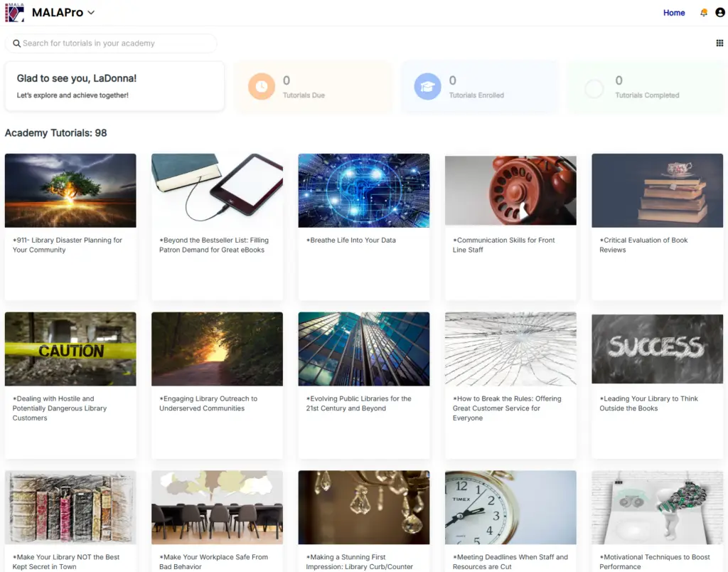Open the Evolving Public Libraries skyscraper thumbnail

tap(364, 349)
